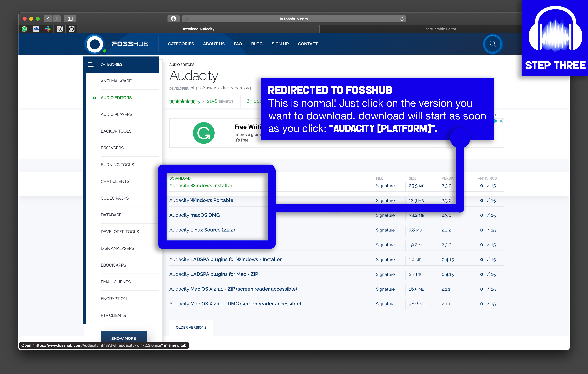Select FTP CLIENTS category
This screenshot has width=588, height=374.
(x=113, y=315)
